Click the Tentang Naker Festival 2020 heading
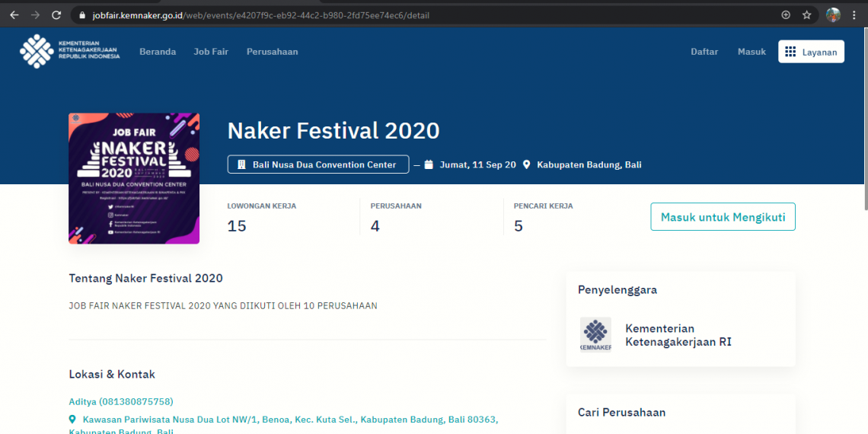Viewport: 868px width, 434px height. (x=146, y=278)
